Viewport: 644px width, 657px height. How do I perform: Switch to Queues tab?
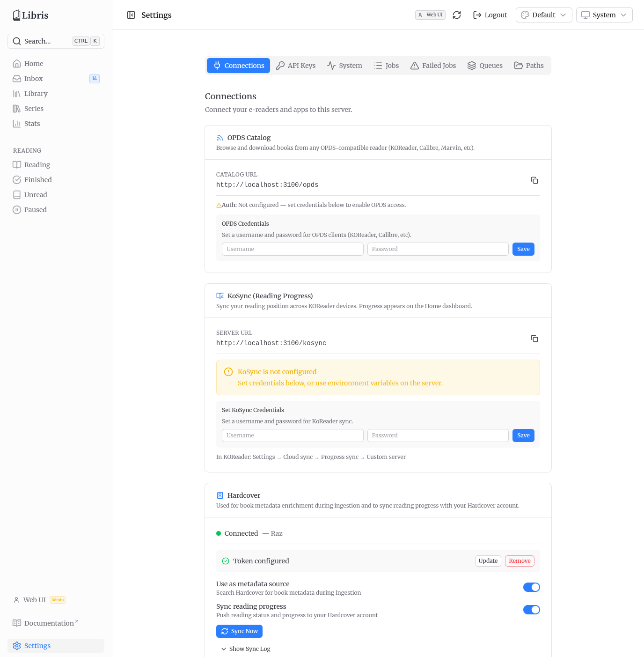click(485, 66)
